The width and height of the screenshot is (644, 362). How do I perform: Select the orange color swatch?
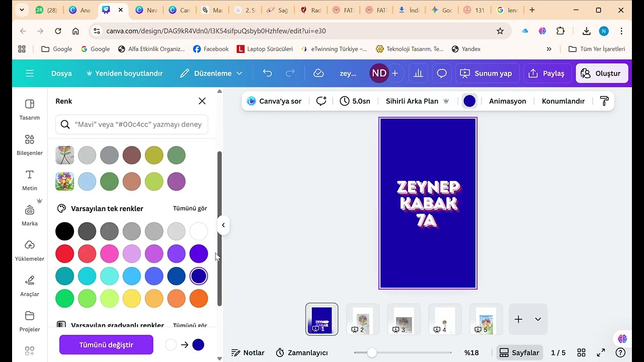click(x=199, y=299)
